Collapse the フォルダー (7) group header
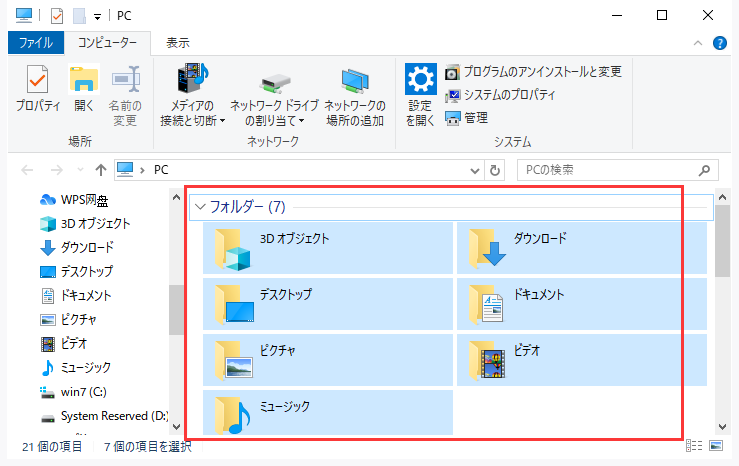 200,207
